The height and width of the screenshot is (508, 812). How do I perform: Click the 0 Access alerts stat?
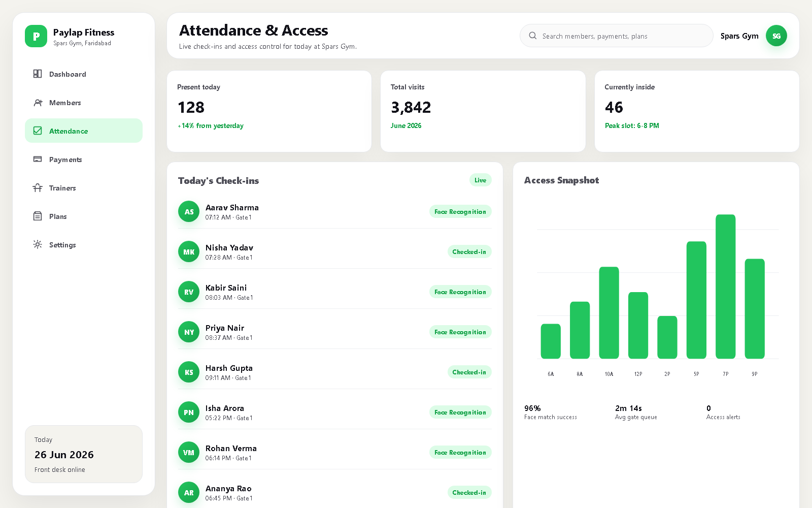pyautogui.click(x=723, y=412)
